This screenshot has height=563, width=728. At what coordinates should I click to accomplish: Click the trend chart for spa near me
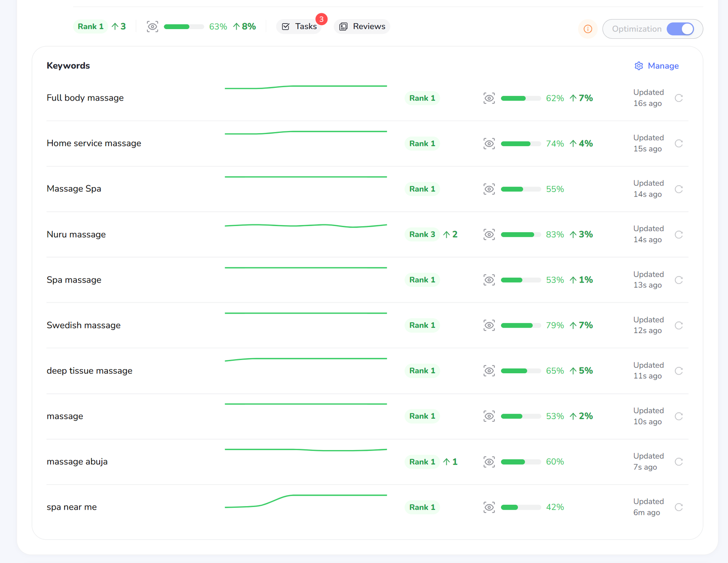(x=306, y=501)
